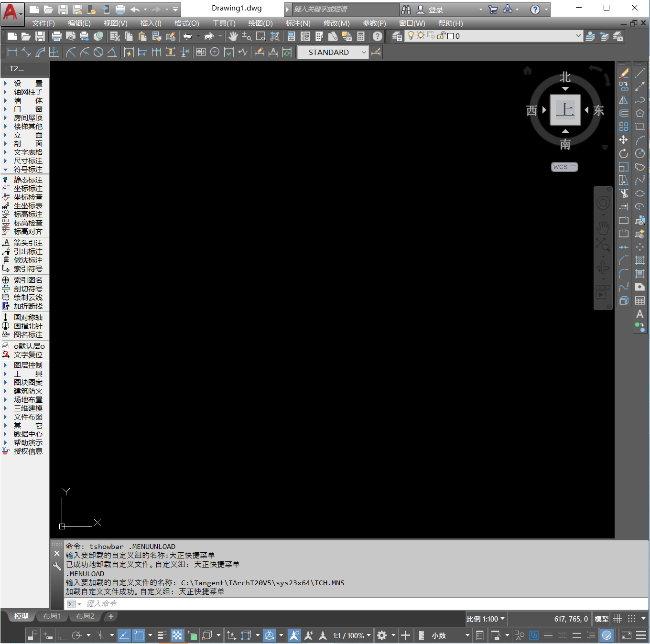This screenshot has width=650, height=644.
Task: Open the Layer Properties Manager
Action: (x=397, y=36)
